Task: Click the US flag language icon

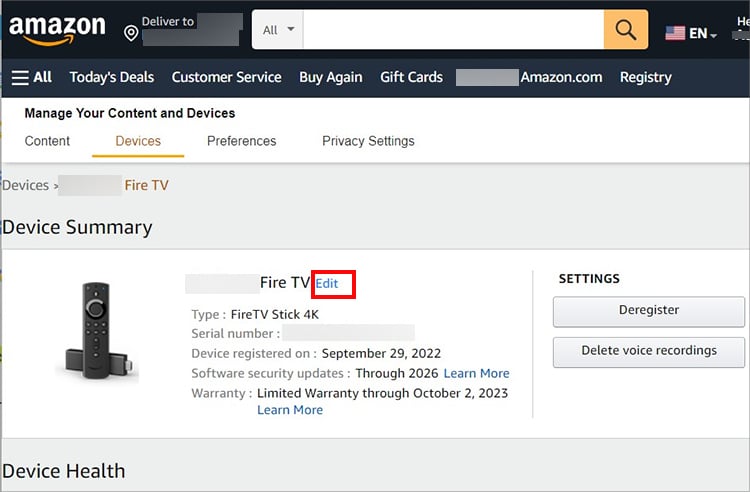Action: tap(676, 33)
